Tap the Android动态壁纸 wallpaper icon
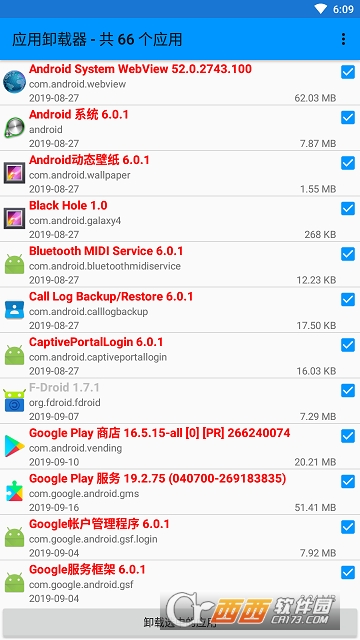The image size is (360, 640). [x=14, y=173]
